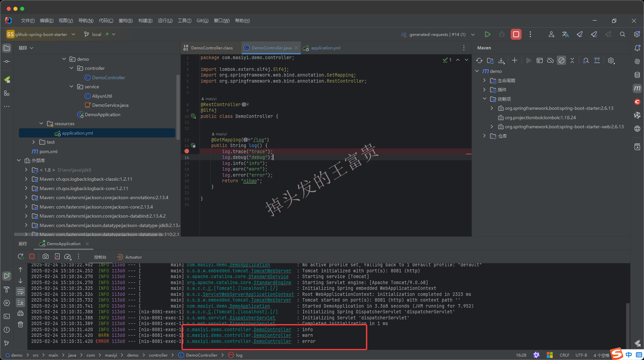
Task: Toggle scroll to end of console
Action: coord(20,302)
